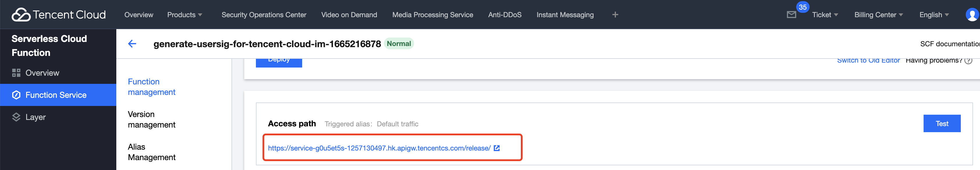Screen dimensions: 980x170
Task: Open Instant Messaging from top bar
Action: (565, 15)
